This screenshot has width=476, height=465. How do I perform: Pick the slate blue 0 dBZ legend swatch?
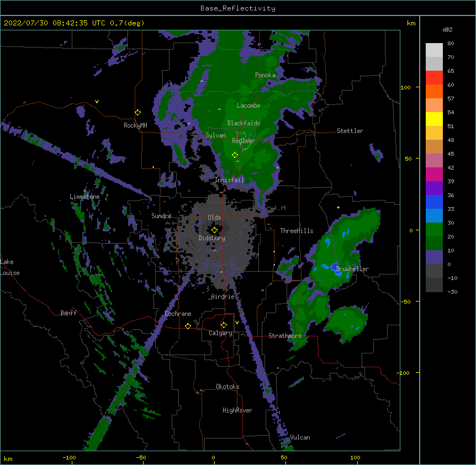pyautogui.click(x=434, y=257)
